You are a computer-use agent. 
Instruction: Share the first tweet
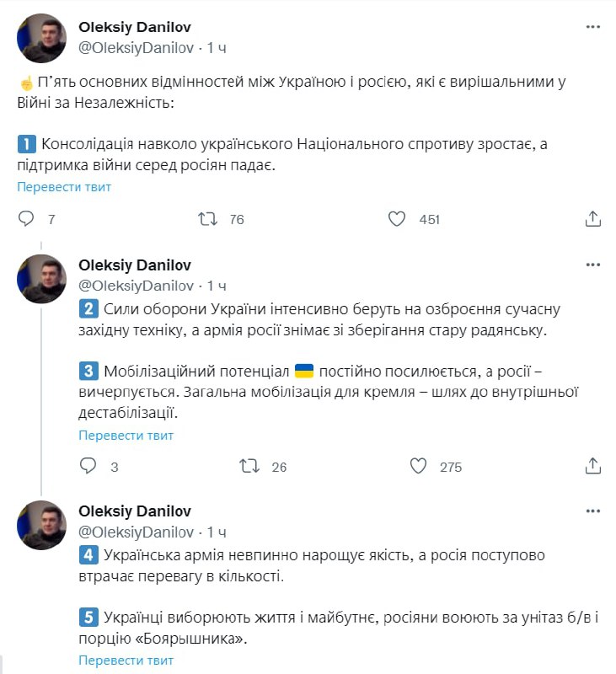pos(592,219)
